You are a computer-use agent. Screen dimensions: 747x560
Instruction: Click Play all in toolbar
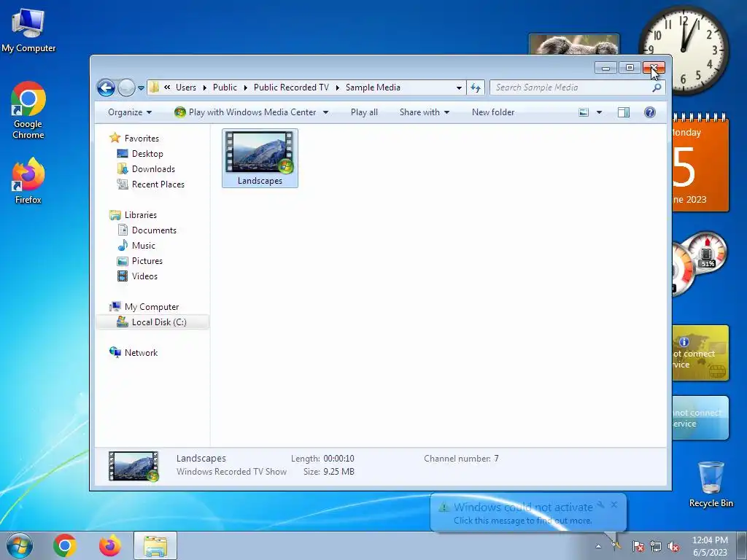pos(364,112)
